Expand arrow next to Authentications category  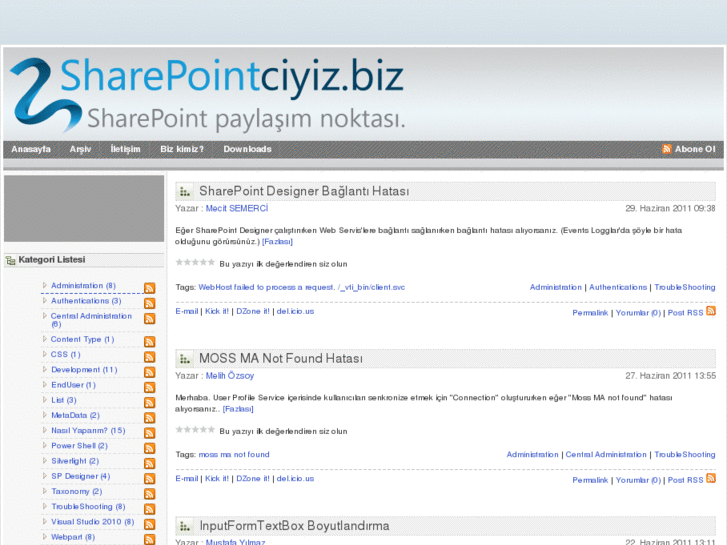(x=45, y=301)
